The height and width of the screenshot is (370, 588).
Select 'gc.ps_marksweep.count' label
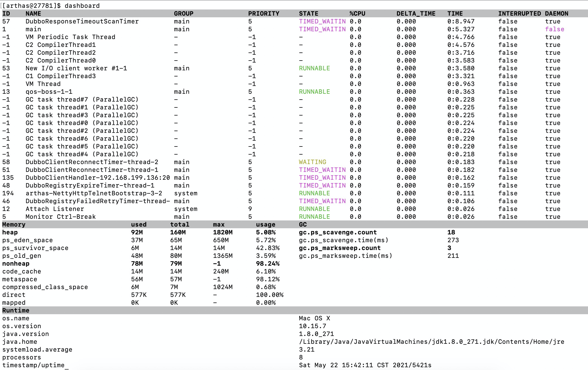(340, 248)
